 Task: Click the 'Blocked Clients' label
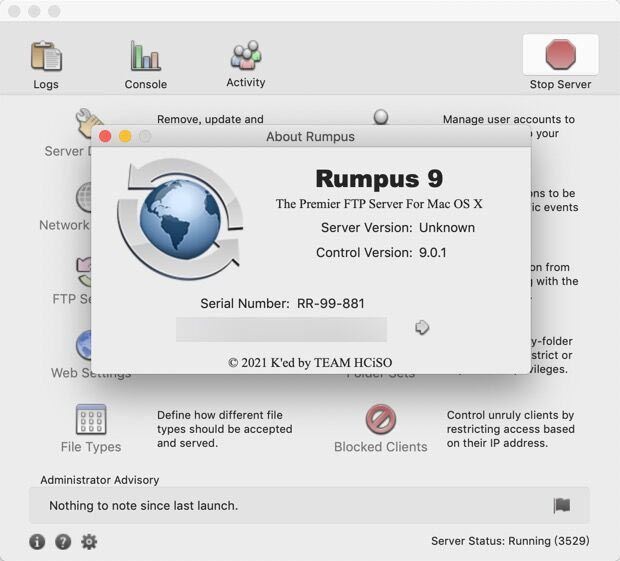(380, 447)
